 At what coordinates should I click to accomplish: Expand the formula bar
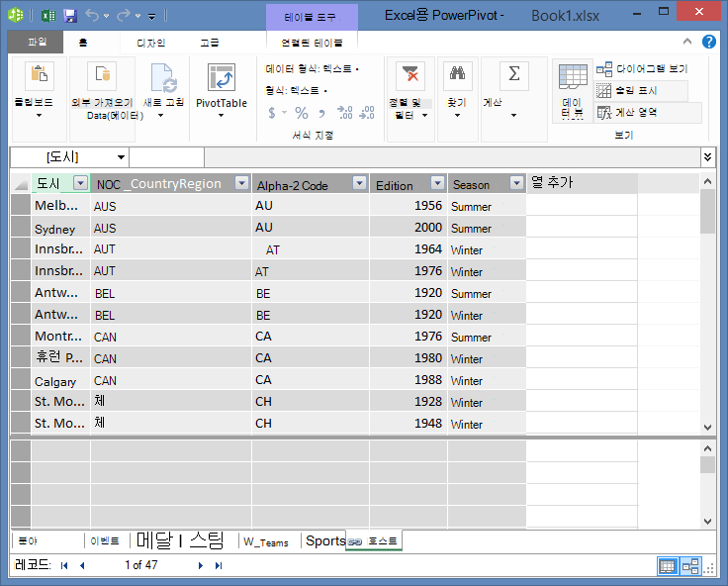pos(707,157)
